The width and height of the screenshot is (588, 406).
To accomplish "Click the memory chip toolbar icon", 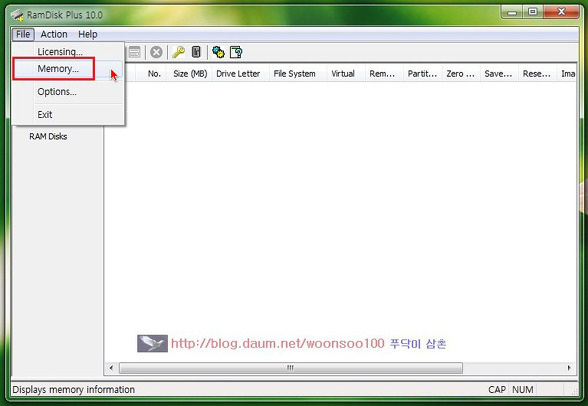I will 196,52.
